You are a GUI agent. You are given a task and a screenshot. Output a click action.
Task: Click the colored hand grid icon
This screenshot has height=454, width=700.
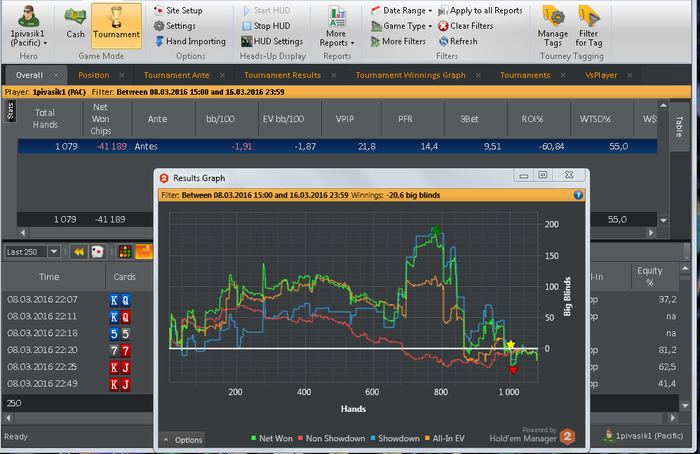125,252
